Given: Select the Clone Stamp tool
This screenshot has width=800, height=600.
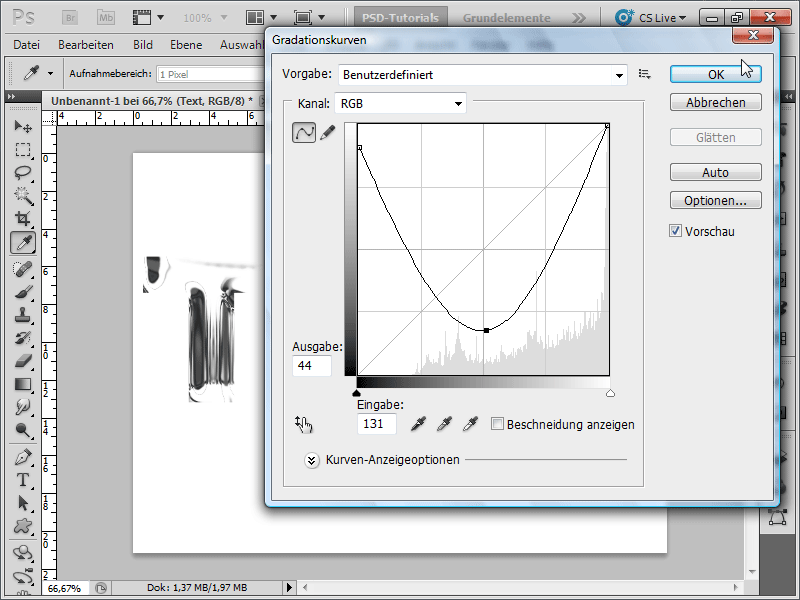Looking at the screenshot, I should click(x=23, y=315).
